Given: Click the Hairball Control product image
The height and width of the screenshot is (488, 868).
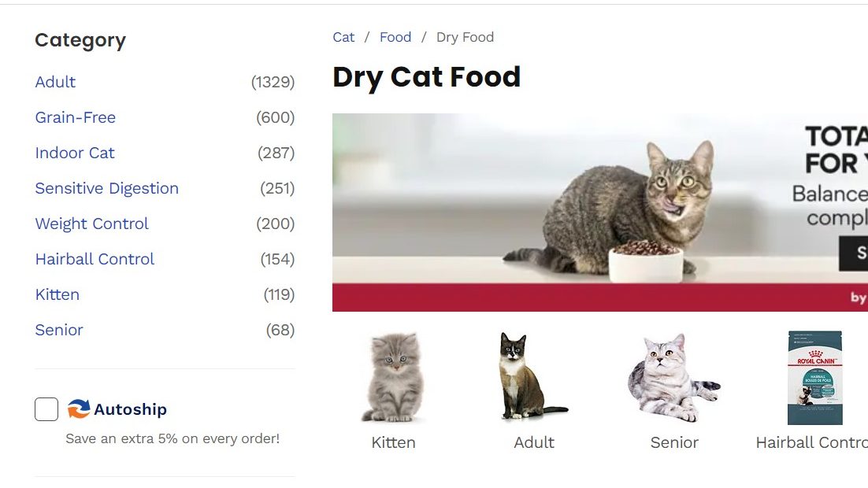Looking at the screenshot, I should point(814,378).
